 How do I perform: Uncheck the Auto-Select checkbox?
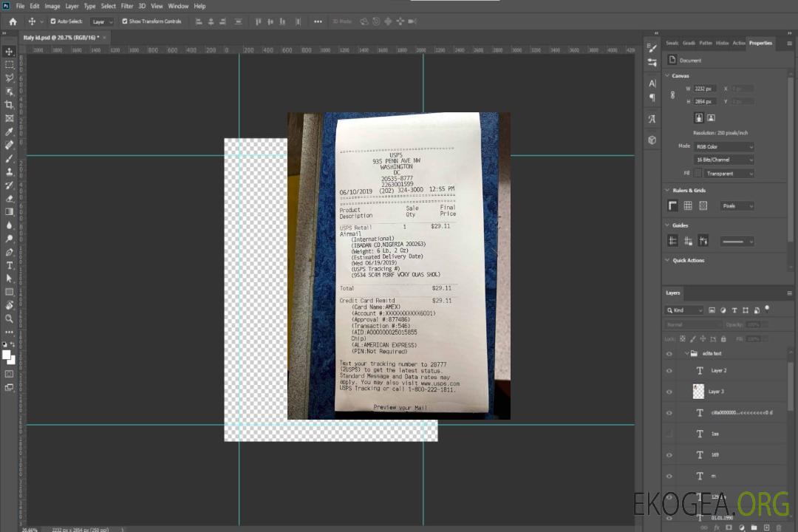(52, 21)
